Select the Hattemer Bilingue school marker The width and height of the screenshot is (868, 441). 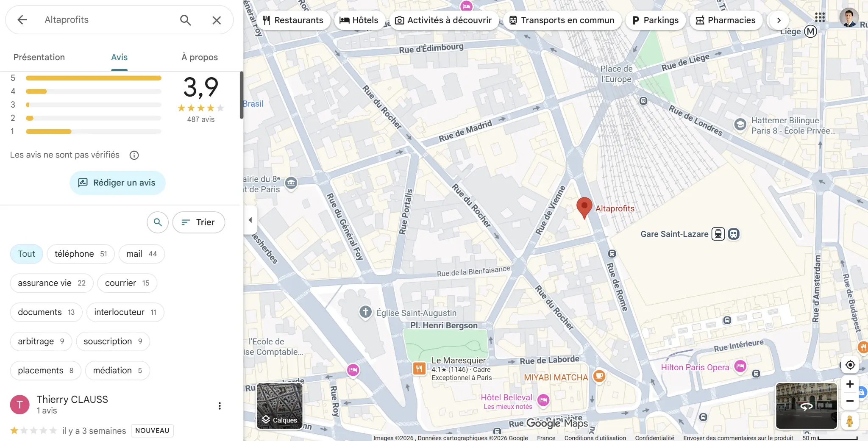tap(740, 125)
